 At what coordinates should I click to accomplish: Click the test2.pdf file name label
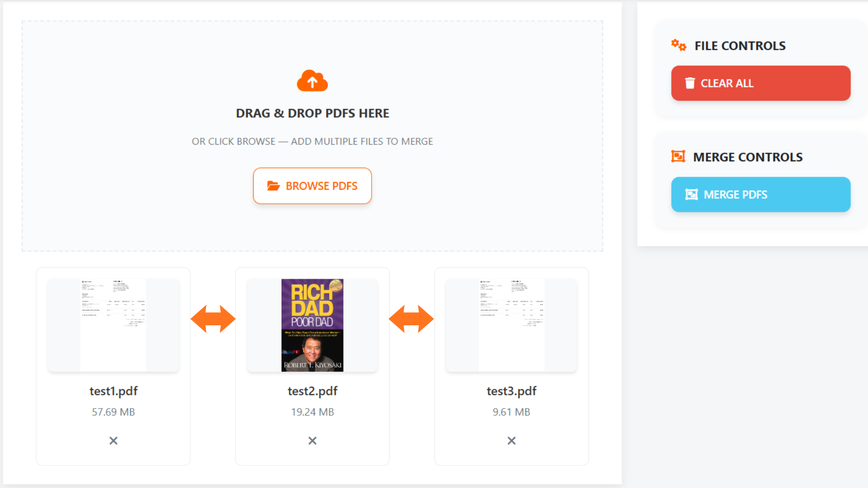[x=312, y=391]
